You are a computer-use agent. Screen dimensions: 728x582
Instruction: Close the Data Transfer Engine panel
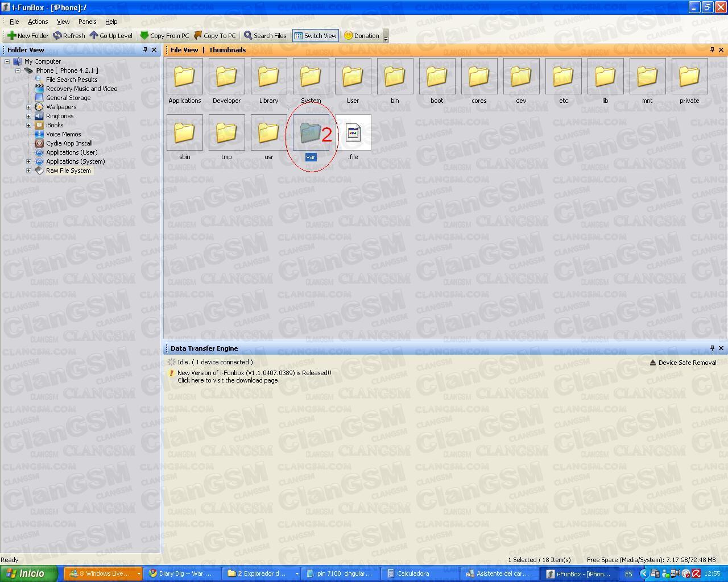tap(721, 348)
